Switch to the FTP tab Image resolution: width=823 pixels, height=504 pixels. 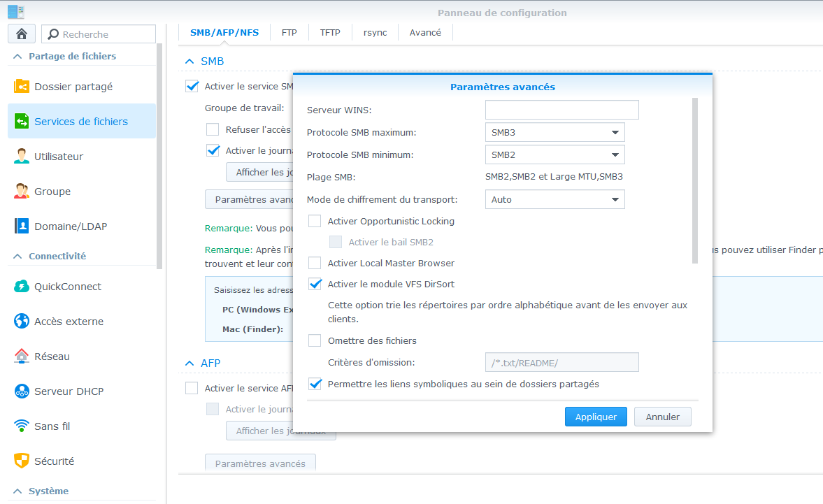289,33
